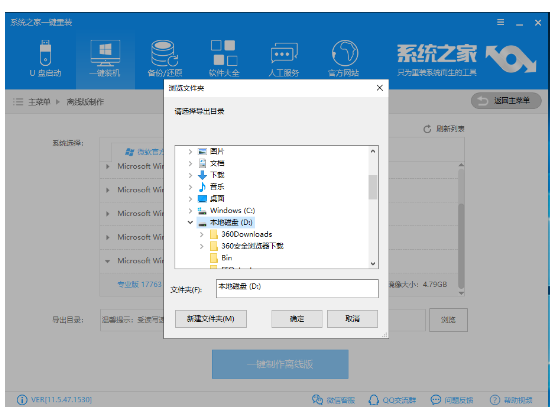Select the 桌面 folder in tree

[x=211, y=199]
